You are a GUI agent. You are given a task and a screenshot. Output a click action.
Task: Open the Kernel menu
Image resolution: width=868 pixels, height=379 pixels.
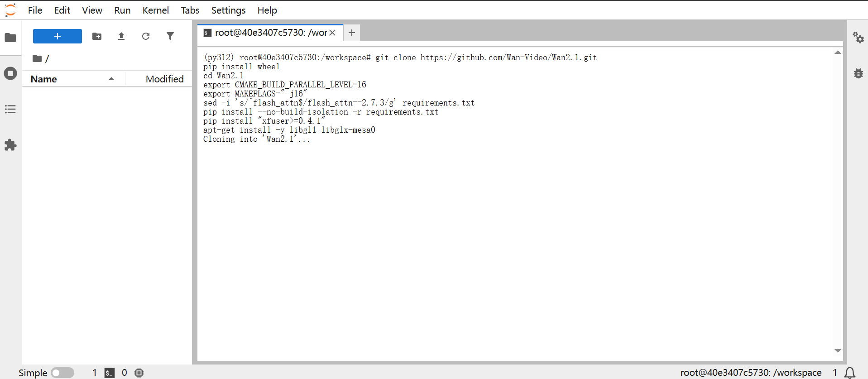click(x=155, y=10)
